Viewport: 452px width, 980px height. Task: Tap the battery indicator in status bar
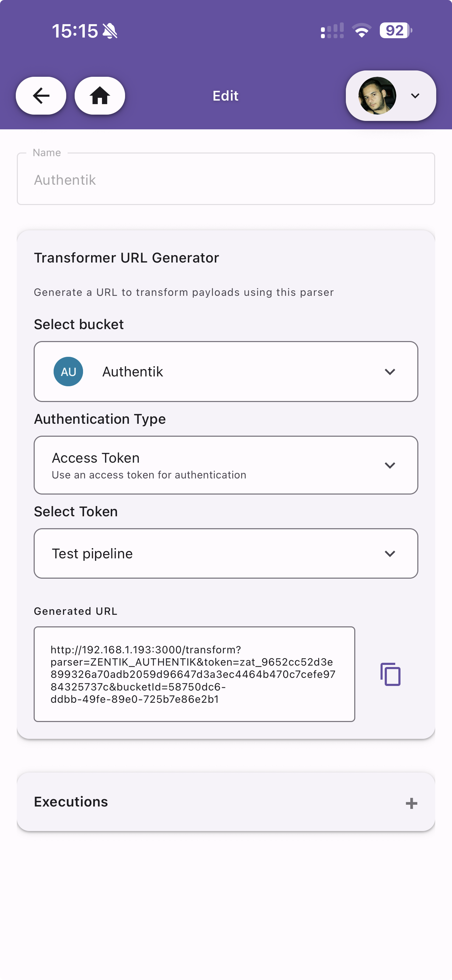(x=395, y=30)
